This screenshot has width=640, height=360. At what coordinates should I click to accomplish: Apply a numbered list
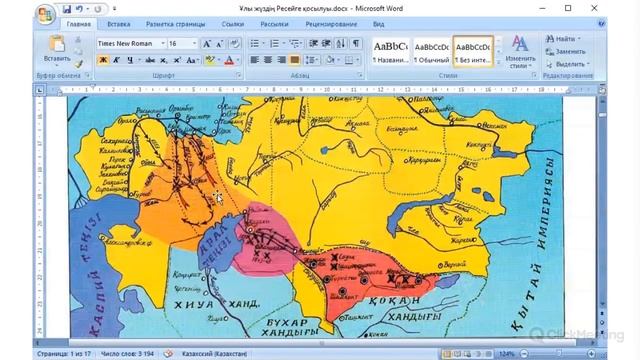274,44
